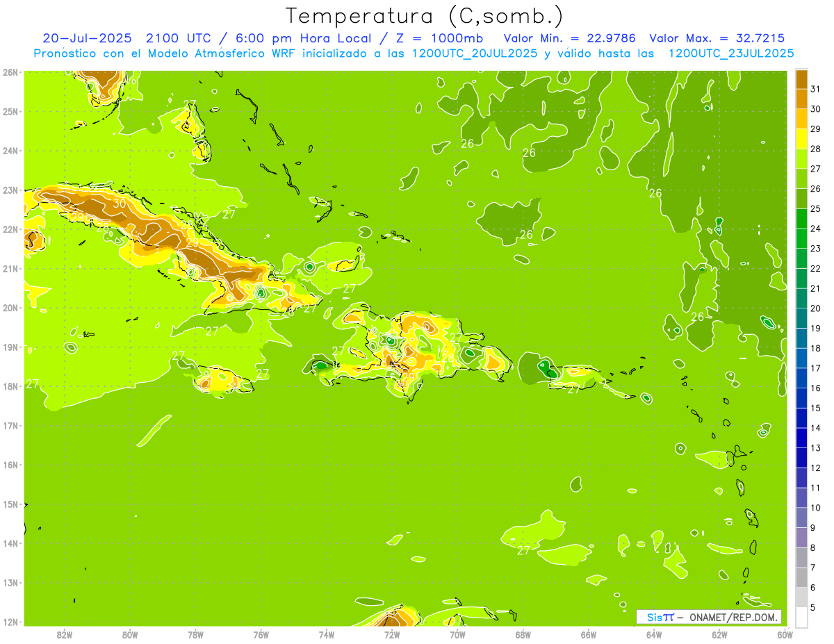Click the white legend swatch below label 5

pyautogui.click(x=801, y=617)
